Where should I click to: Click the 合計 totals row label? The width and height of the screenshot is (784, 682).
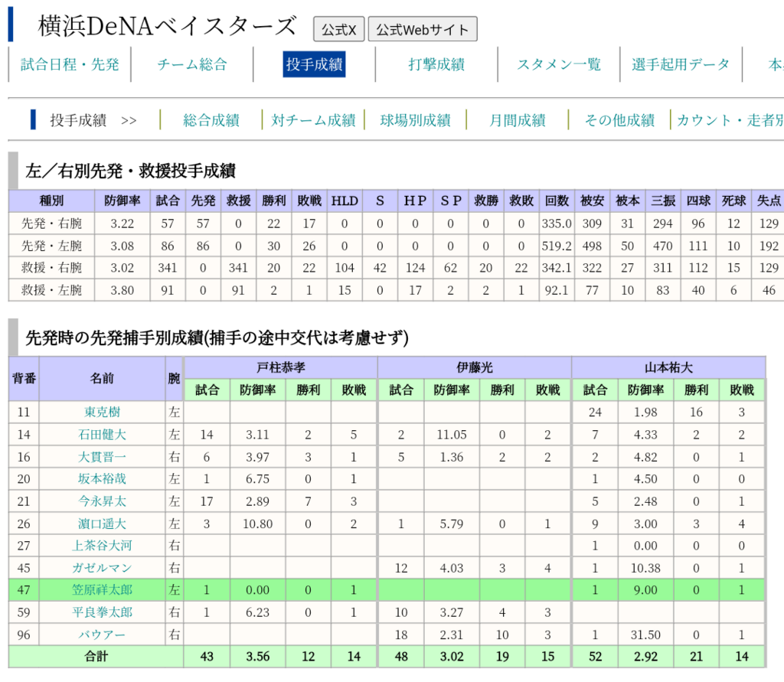coord(96,657)
